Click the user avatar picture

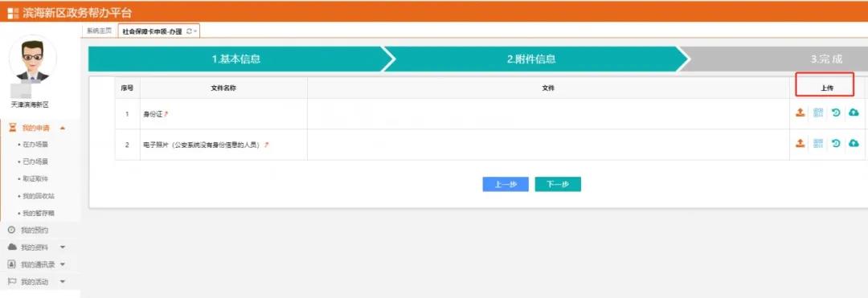click(33, 59)
